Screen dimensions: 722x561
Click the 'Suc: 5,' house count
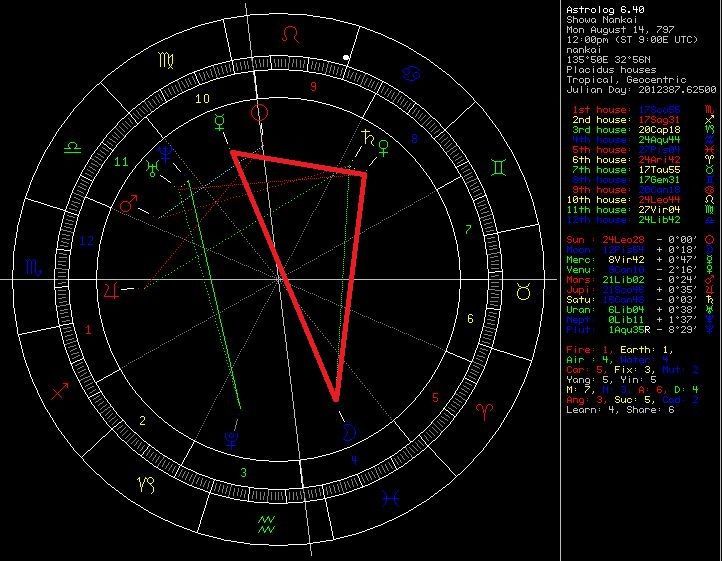click(x=635, y=399)
